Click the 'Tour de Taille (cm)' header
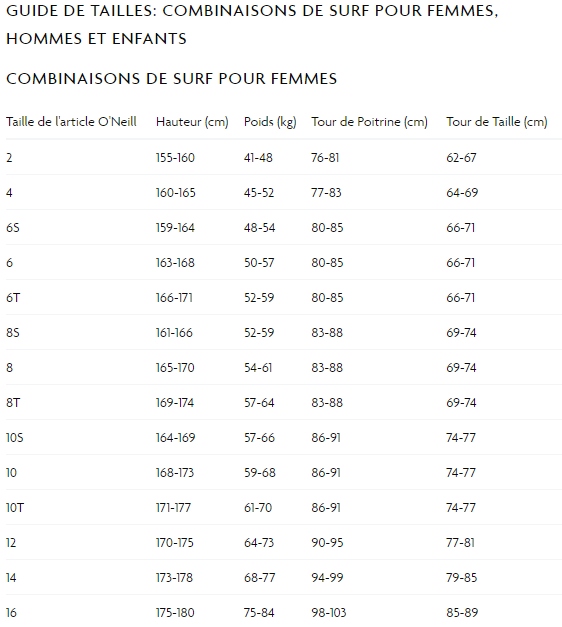The image size is (562, 627). (x=497, y=122)
